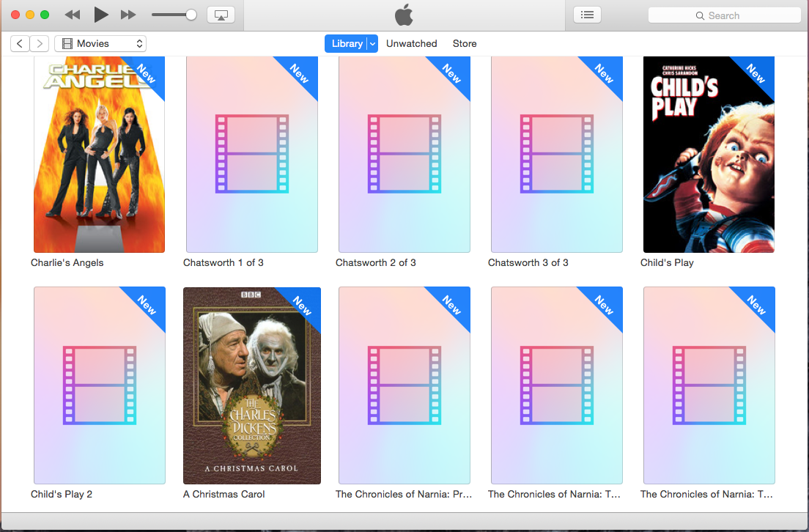The image size is (809, 532).
Task: Open the Up Next list button
Action: point(587,15)
